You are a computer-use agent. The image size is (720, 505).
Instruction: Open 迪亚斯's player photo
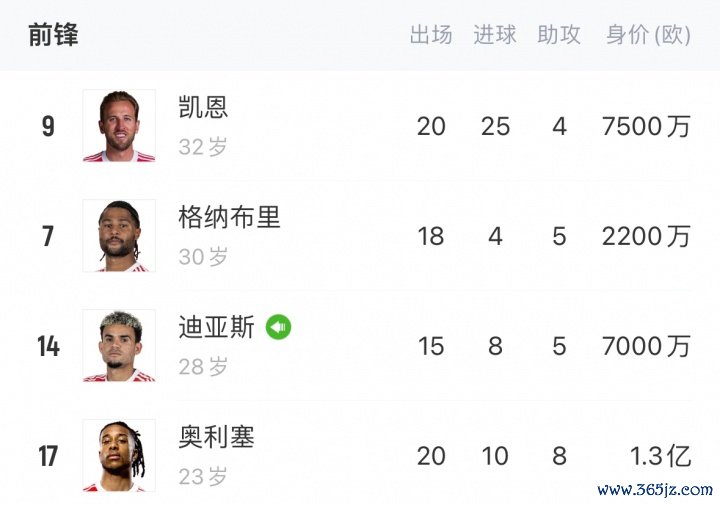[x=119, y=346]
